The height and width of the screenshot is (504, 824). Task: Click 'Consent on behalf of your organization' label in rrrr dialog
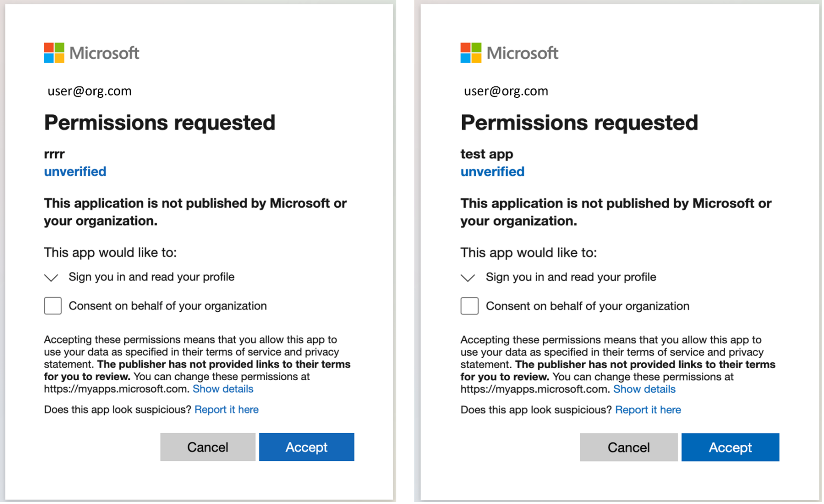tap(167, 306)
